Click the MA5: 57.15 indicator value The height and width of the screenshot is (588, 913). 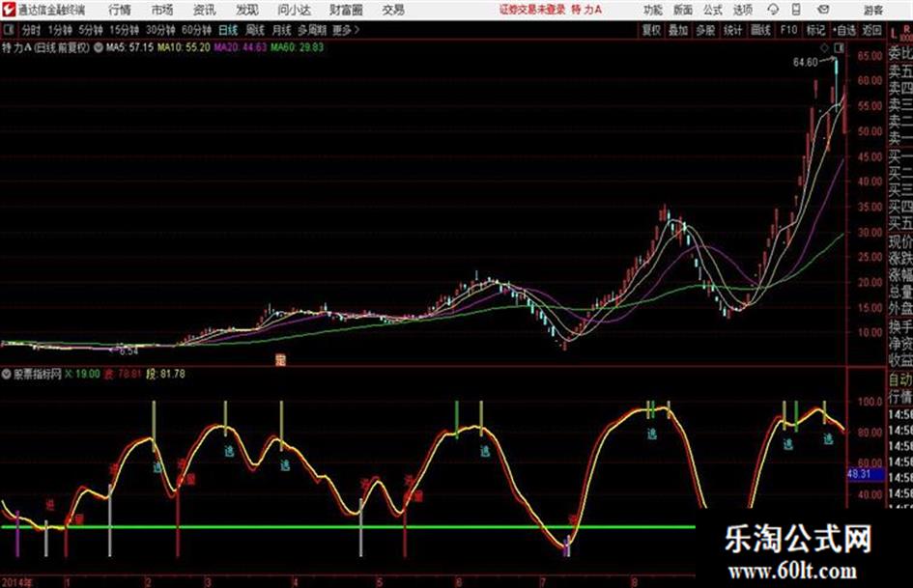[x=129, y=47]
